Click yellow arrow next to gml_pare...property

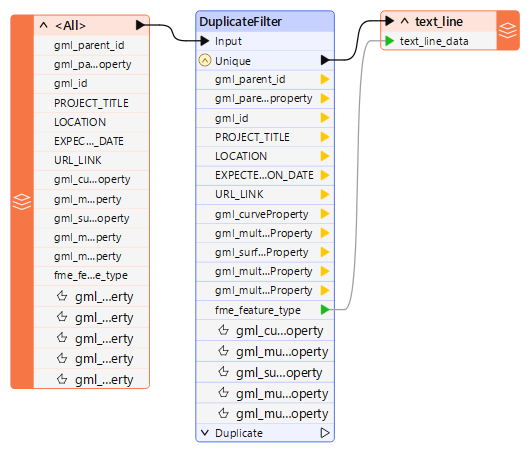(x=325, y=98)
